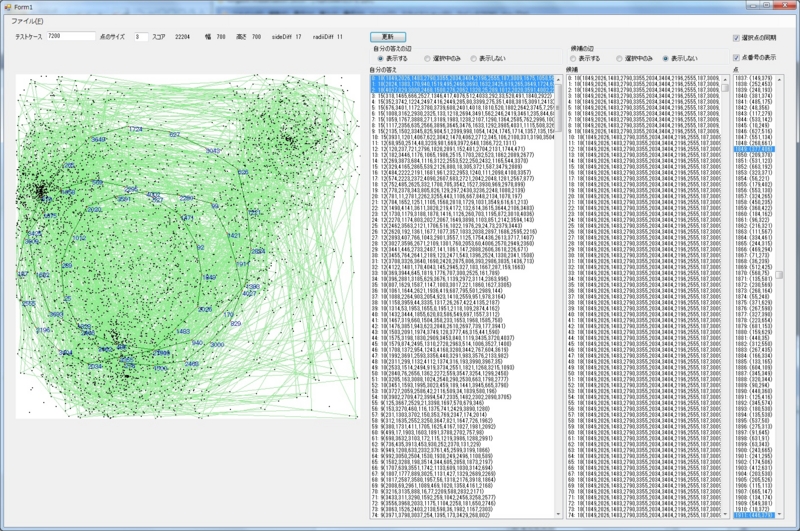Toggle the 選択点の同期 checkbox
This screenshot has height=531, width=800.
tap(755, 38)
